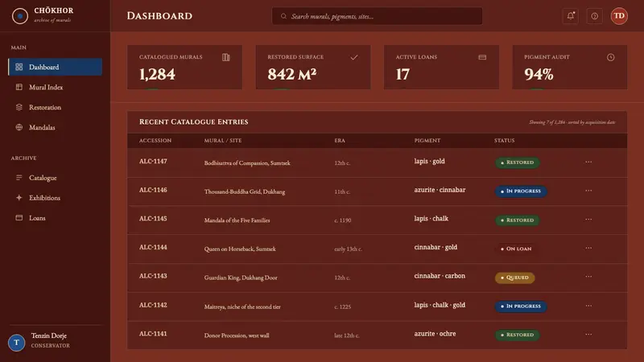Click the Loans card icon in sidebar

[19, 218]
